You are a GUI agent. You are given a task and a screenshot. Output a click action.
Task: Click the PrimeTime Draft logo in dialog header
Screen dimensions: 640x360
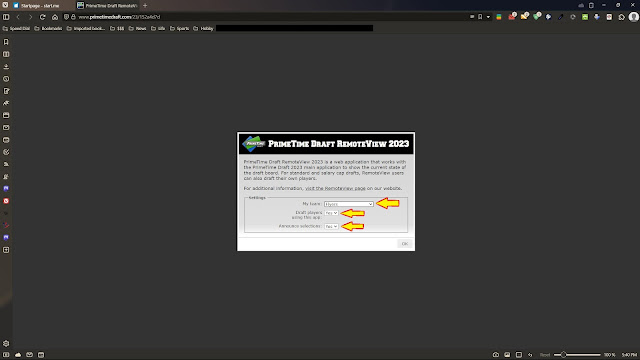[253, 144]
